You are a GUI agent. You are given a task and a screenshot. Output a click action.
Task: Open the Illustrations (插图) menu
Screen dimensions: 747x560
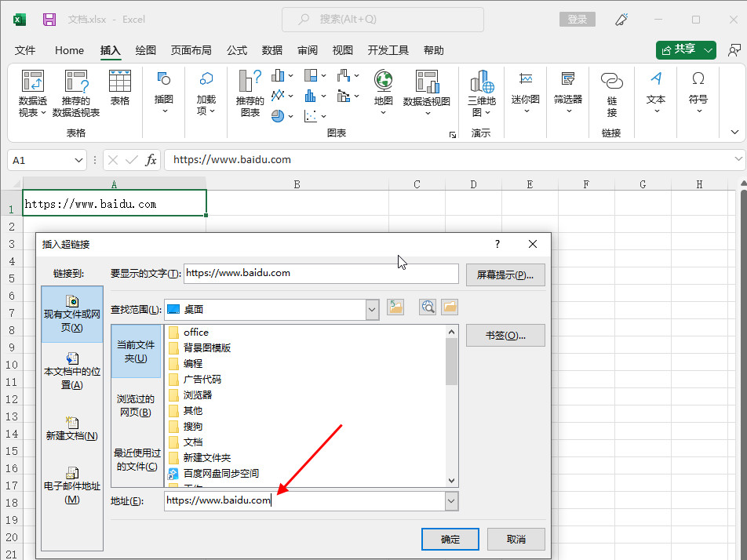coord(163,93)
